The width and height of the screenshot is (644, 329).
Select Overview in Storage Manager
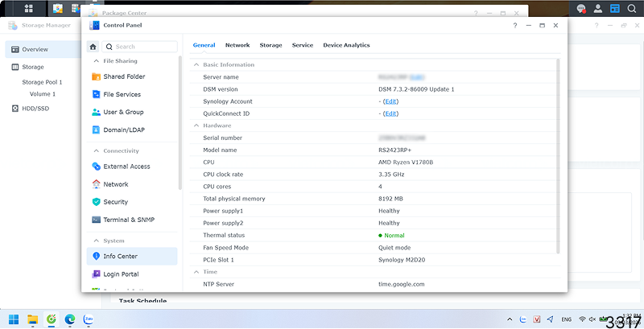pos(43,49)
